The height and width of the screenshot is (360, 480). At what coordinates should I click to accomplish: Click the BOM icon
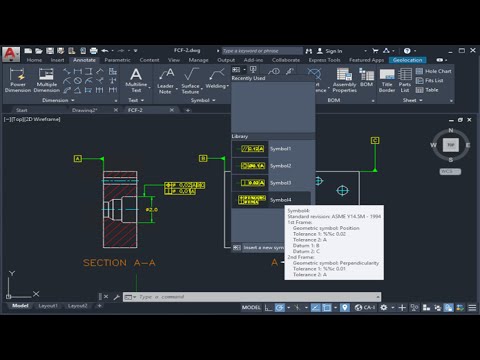tap(366, 77)
